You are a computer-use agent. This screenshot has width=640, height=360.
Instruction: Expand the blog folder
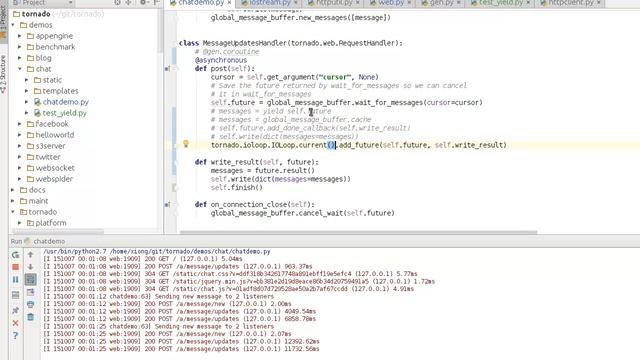pos(20,58)
